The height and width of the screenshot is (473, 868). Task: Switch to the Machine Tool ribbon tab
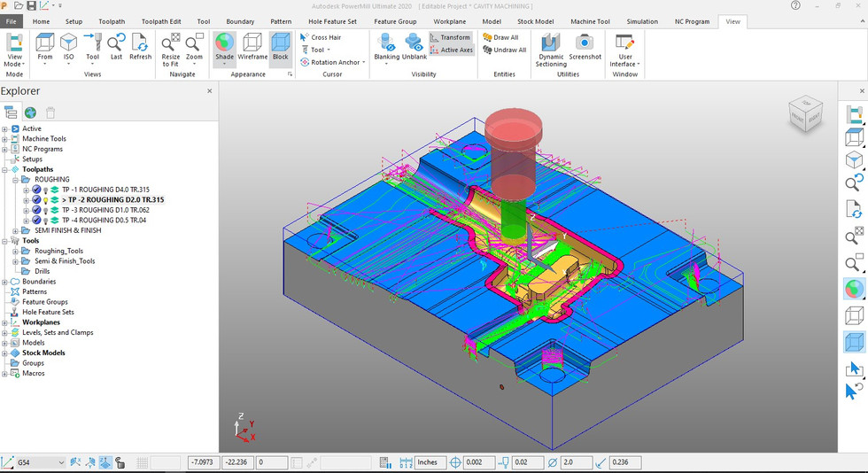(x=590, y=21)
